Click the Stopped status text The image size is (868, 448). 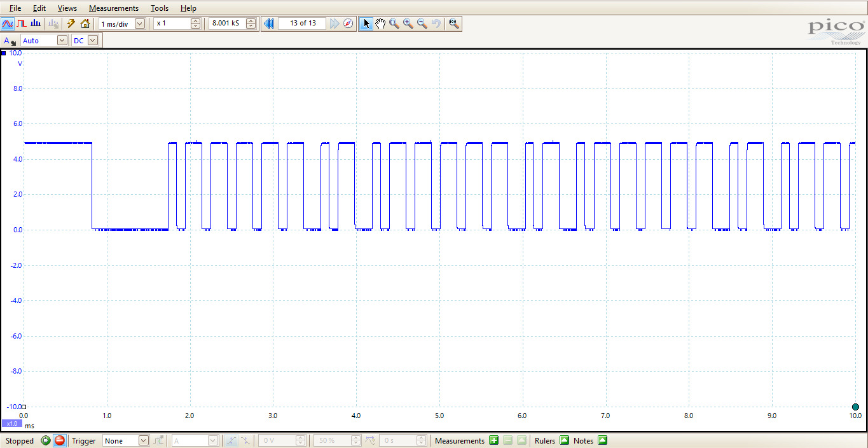(x=20, y=441)
